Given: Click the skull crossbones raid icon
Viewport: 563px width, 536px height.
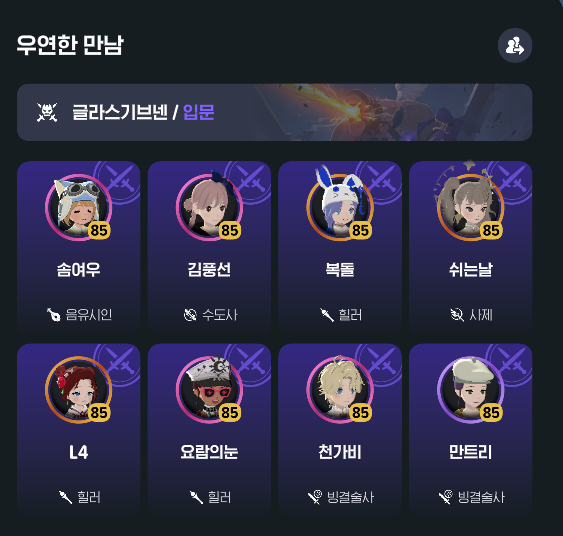Looking at the screenshot, I should click(x=47, y=112).
